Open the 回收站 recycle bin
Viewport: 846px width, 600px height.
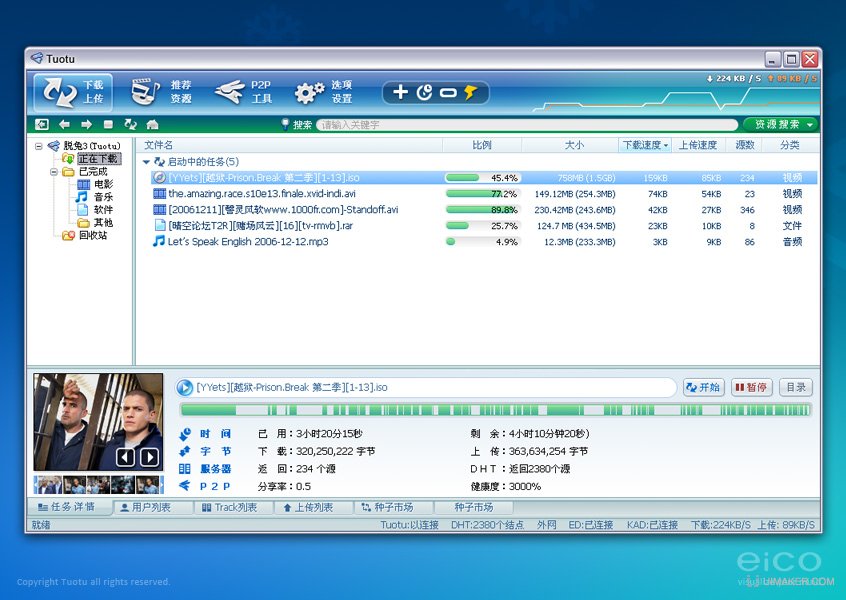pyautogui.click(x=93, y=235)
